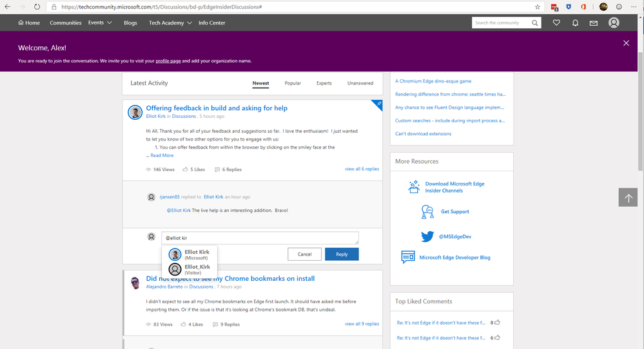The width and height of the screenshot is (644, 349).
Task: Click Read More on the first post
Action: pos(162,155)
